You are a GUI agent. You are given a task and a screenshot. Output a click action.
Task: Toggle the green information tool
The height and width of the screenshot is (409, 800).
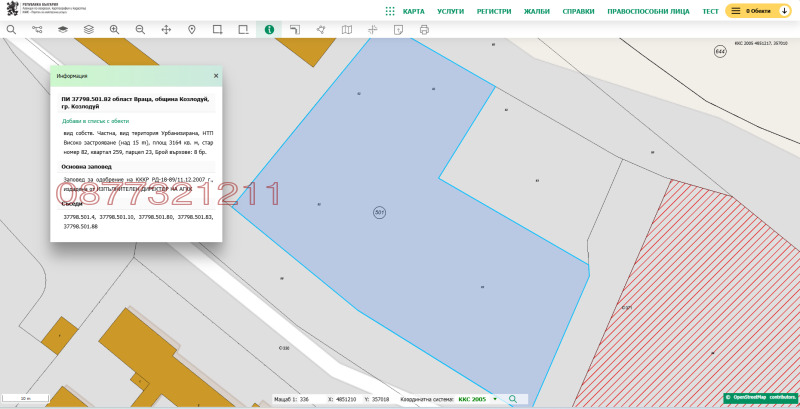pos(269,30)
